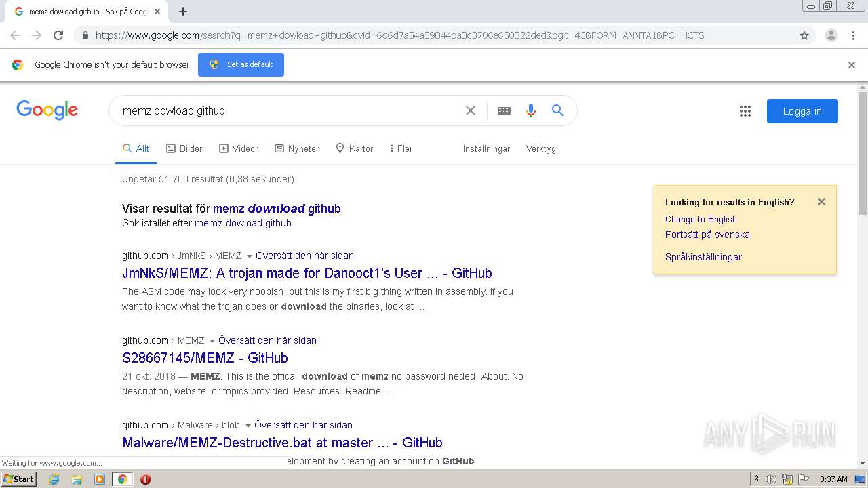Search instead for memz dowload github
This screenshot has width=868, height=488.
(243, 223)
